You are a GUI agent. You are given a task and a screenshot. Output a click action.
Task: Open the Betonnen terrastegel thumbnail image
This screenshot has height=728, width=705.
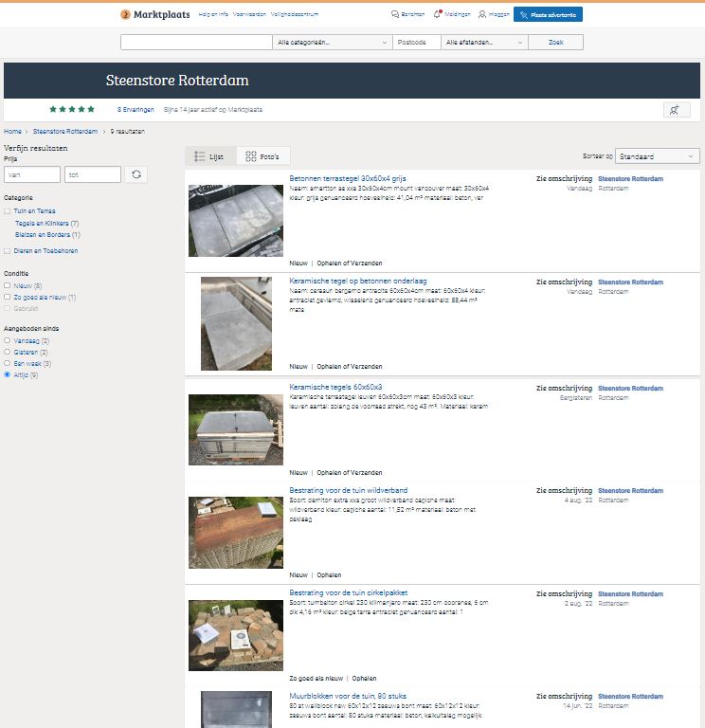coord(236,221)
